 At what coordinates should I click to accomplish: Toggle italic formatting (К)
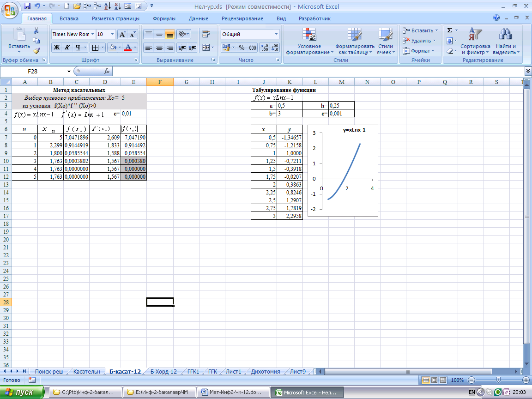click(67, 48)
